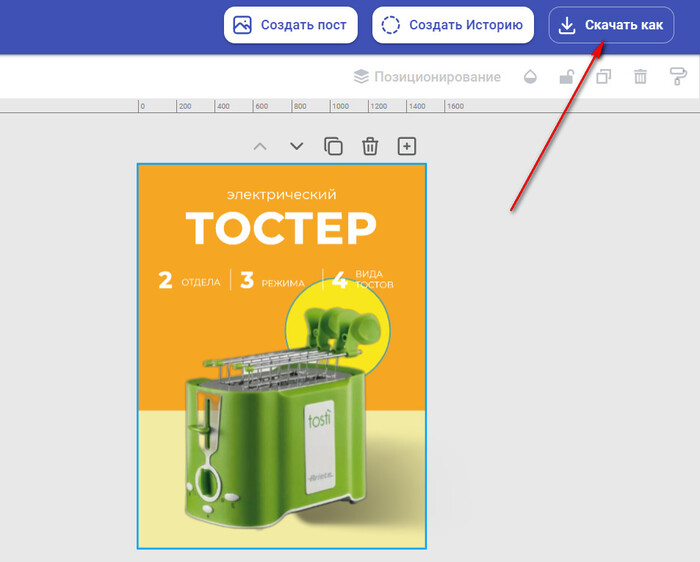Image resolution: width=700 pixels, height=562 pixels.
Task: Copy the page using icon above canvas
Action: 333,146
